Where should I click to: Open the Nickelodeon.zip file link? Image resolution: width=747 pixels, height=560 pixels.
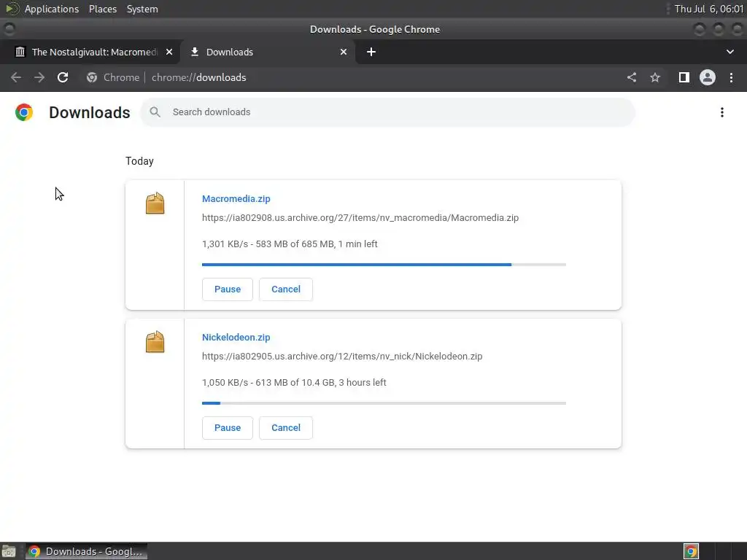236,337
